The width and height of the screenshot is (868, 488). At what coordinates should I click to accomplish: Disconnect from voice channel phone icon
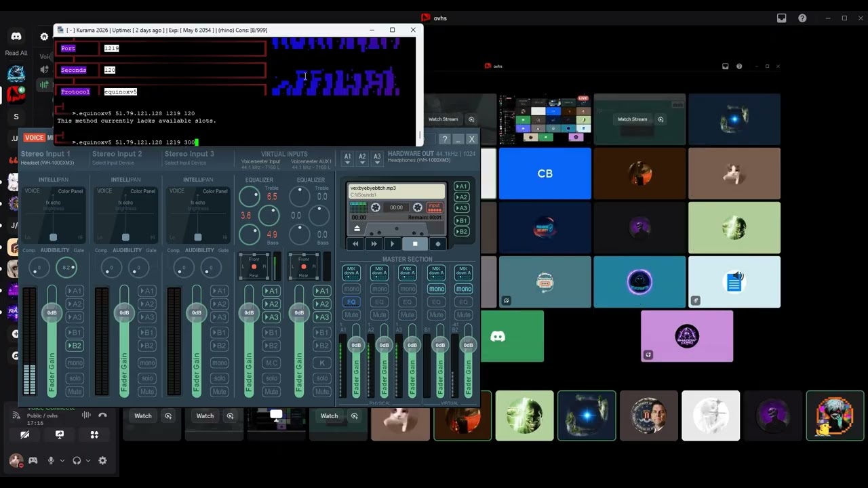[x=102, y=415]
